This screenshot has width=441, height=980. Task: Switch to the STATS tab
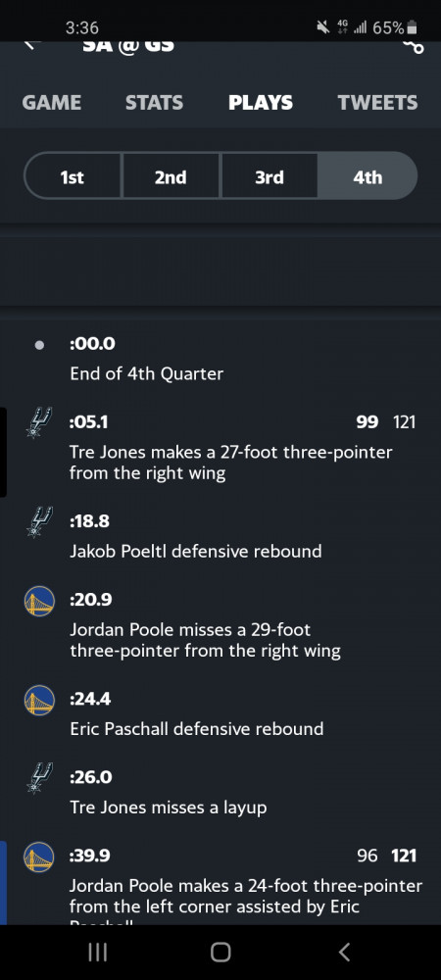coord(154,103)
